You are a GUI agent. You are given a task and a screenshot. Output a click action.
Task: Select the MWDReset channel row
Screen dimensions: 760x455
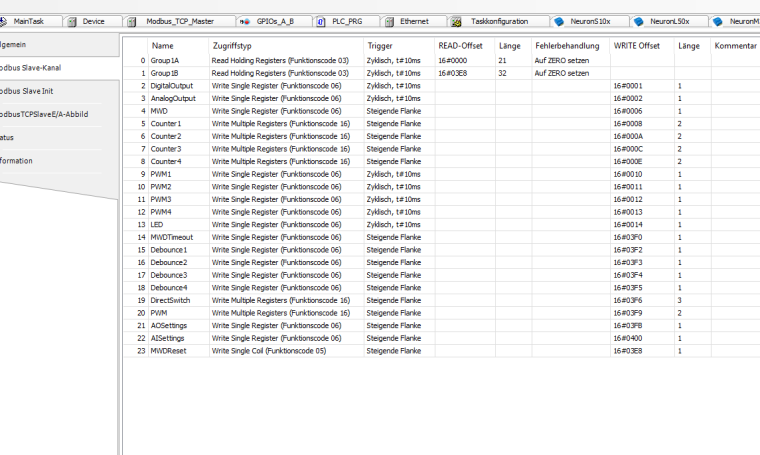point(171,351)
